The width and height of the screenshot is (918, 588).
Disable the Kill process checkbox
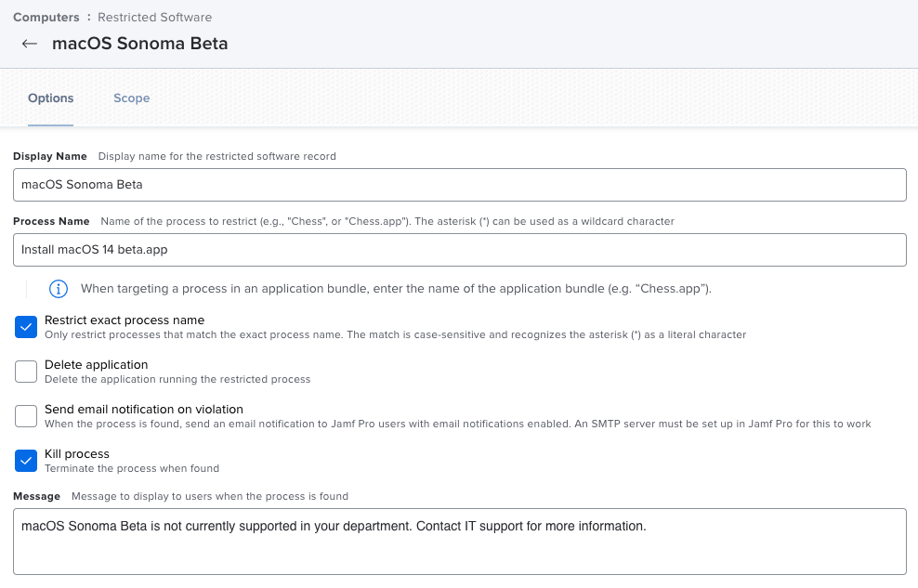(26, 461)
